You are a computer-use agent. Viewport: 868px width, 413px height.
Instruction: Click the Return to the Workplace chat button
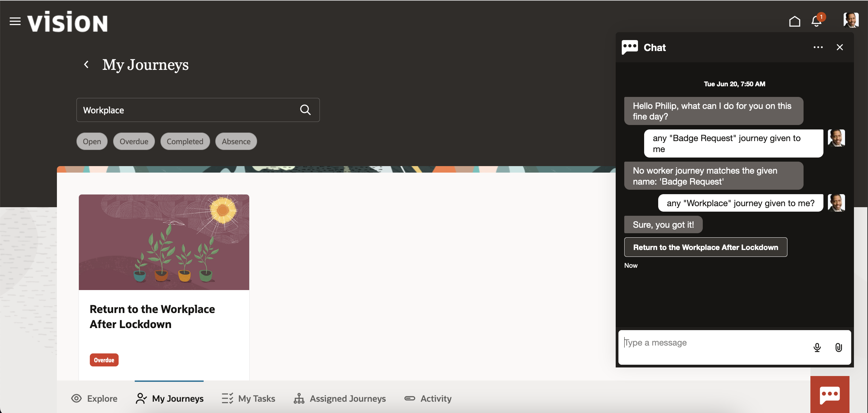(x=706, y=247)
